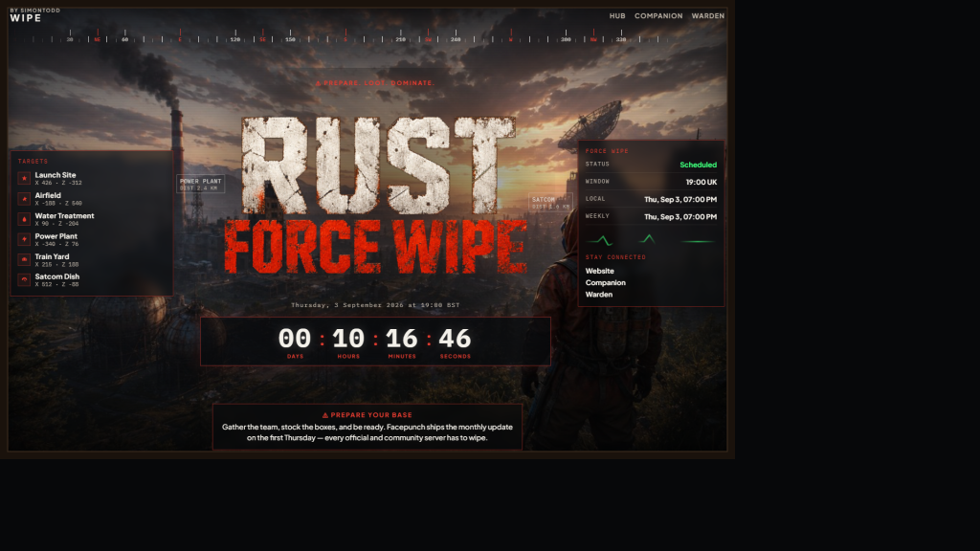Select the Airfield target name
This screenshot has width=980, height=551.
point(48,195)
